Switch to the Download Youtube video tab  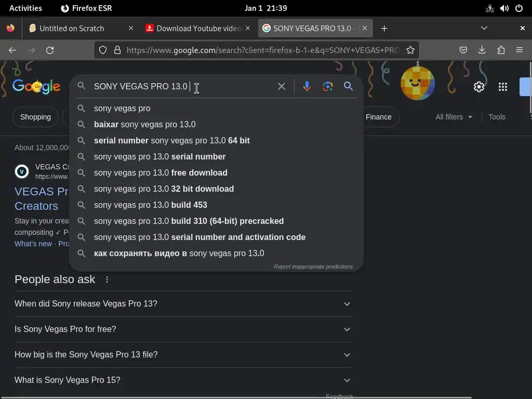pyautogui.click(x=198, y=28)
